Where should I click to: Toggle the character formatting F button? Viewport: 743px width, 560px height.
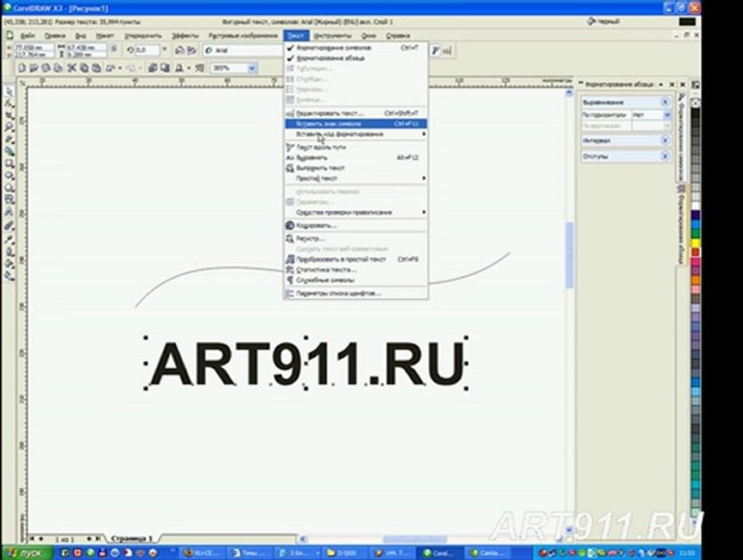point(436,51)
